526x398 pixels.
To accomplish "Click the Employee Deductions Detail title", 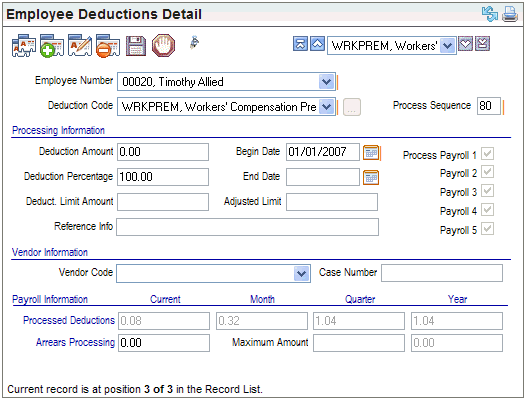I will (104, 14).
